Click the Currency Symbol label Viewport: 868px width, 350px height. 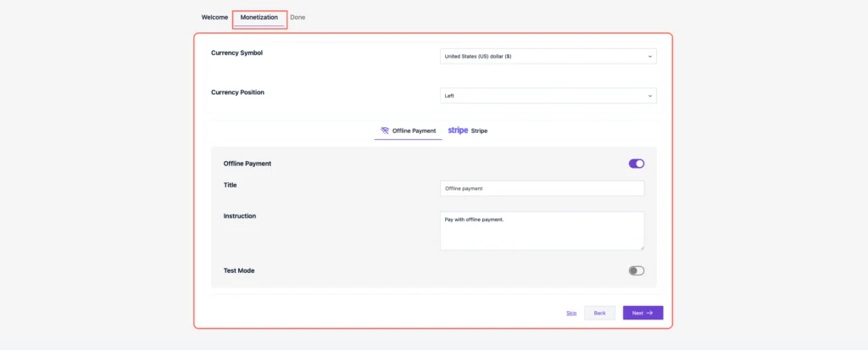pyautogui.click(x=237, y=53)
